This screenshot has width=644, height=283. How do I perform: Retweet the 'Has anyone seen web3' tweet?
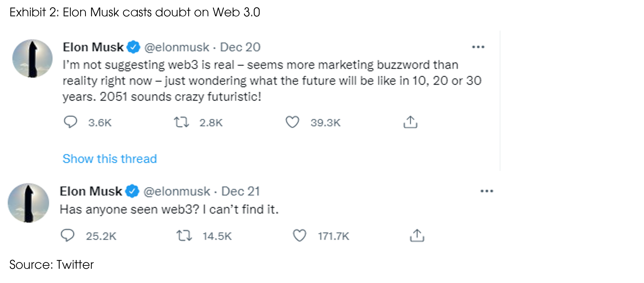184,235
